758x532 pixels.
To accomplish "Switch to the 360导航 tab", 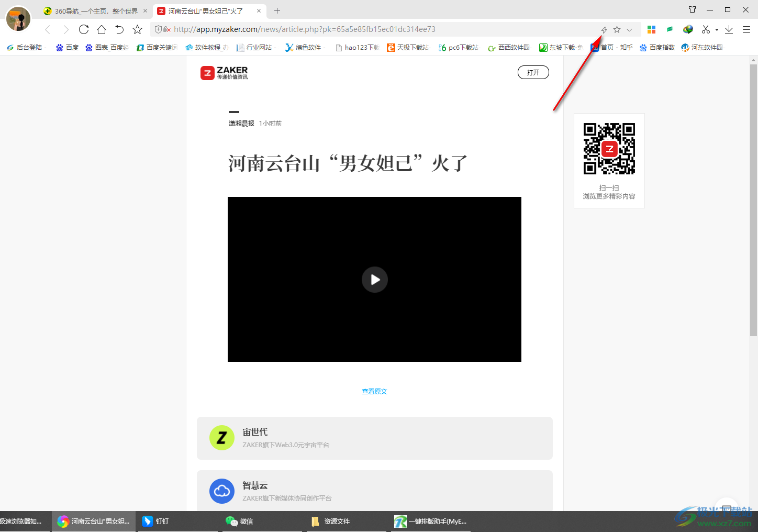I will (x=96, y=11).
